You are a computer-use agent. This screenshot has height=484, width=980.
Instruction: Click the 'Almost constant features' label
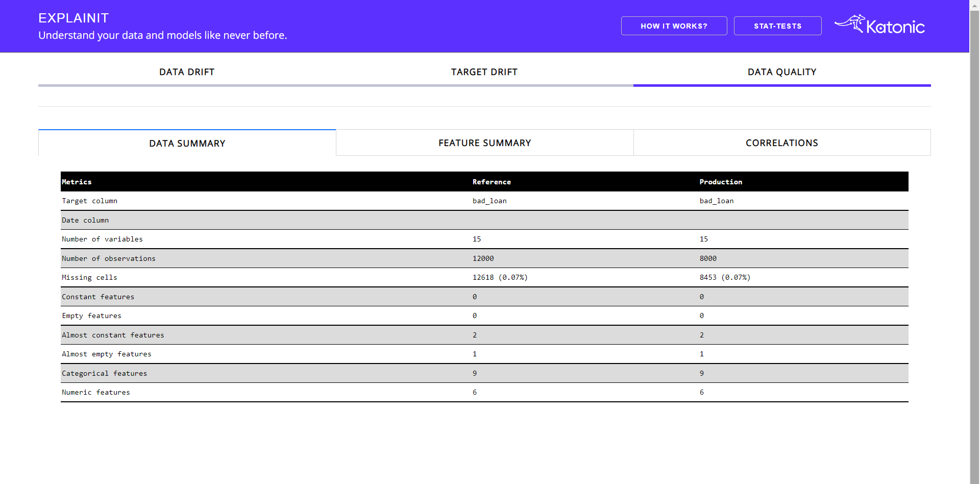(x=113, y=335)
